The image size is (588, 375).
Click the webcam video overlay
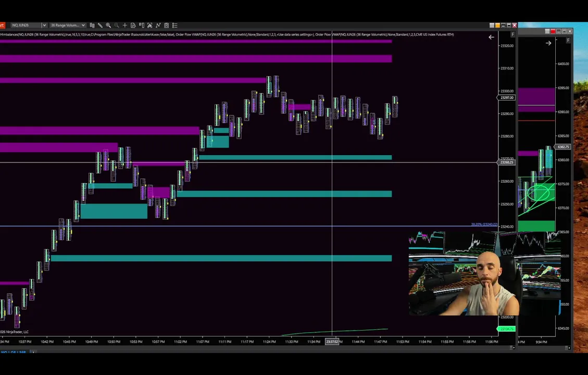(x=484, y=273)
